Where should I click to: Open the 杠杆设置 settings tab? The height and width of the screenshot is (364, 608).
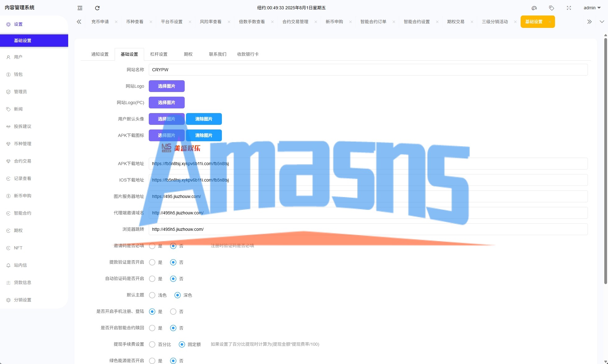point(159,54)
